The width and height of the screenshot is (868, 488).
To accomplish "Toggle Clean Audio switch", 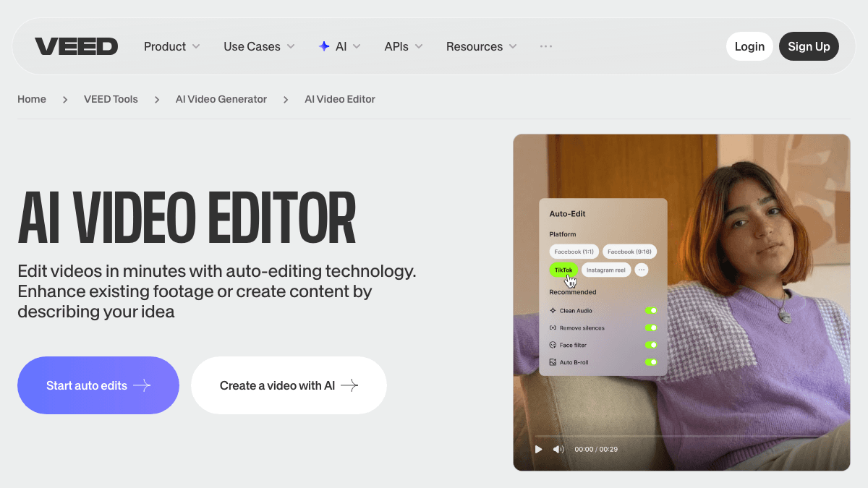I will pyautogui.click(x=651, y=310).
